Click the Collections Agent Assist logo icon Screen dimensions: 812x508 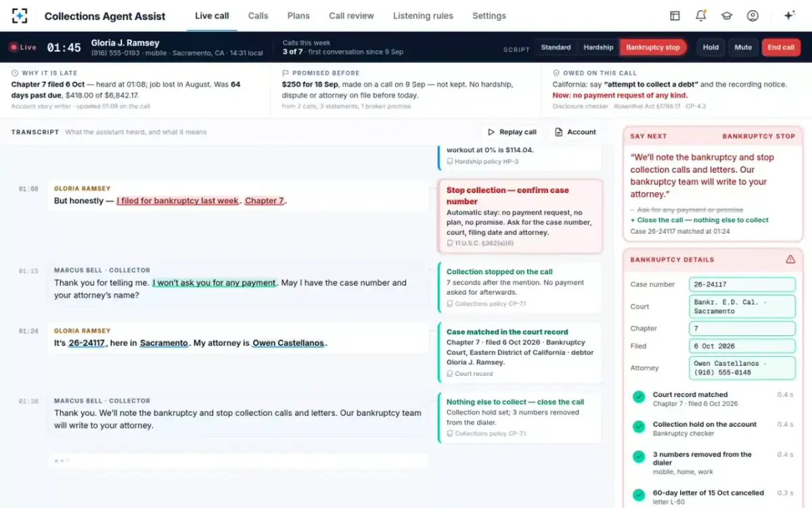pyautogui.click(x=20, y=16)
